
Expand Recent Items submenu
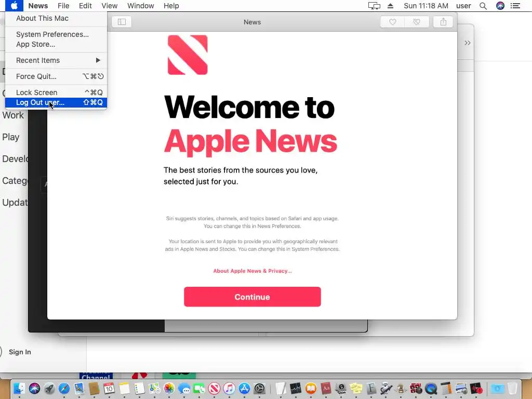[56, 60]
